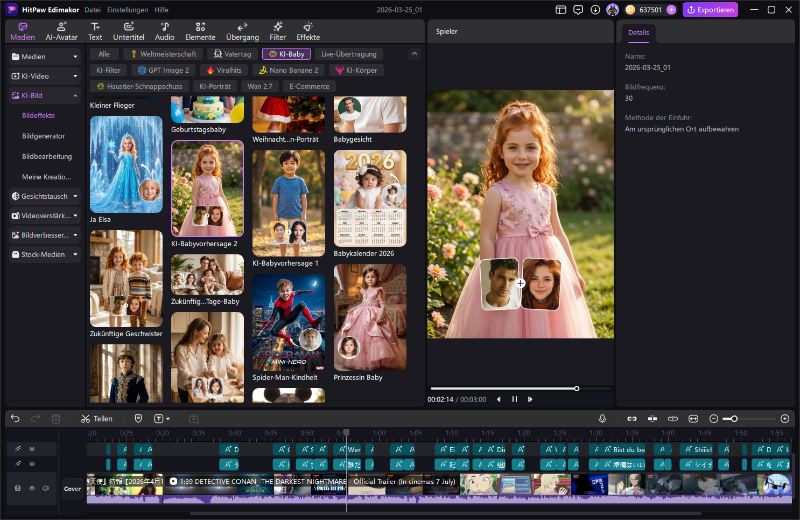Open the Elemente panel

click(x=200, y=31)
